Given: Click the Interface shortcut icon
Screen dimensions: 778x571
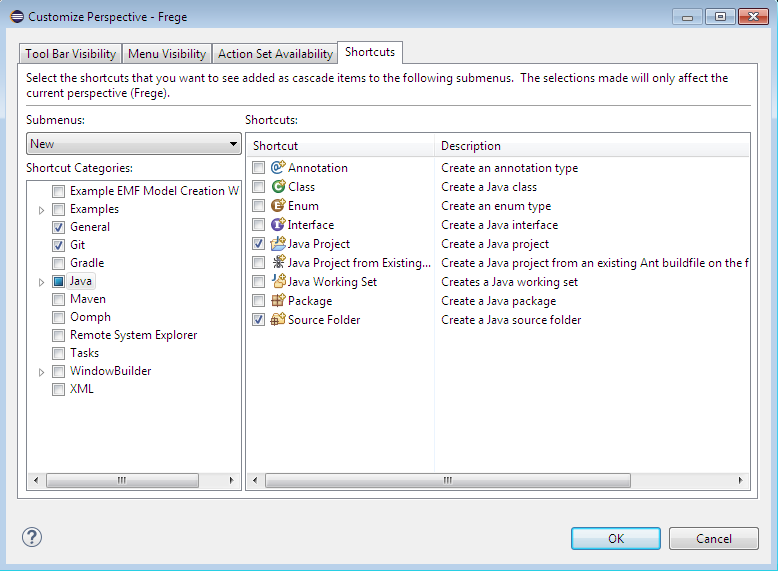Looking at the screenshot, I should point(278,224).
